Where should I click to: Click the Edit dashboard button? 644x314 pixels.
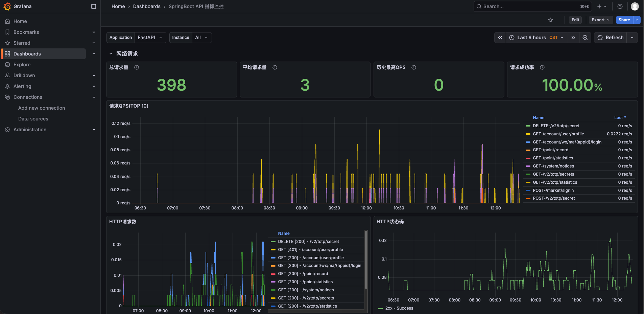575,20
